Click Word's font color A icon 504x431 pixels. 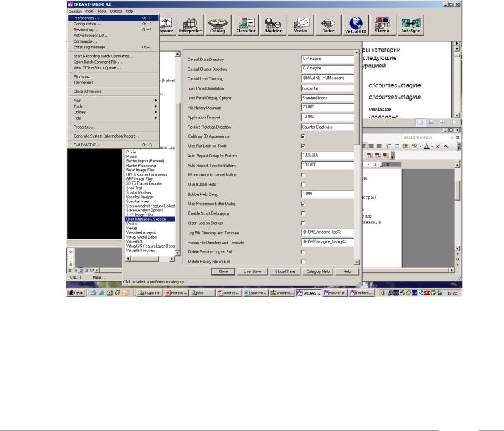(x=426, y=146)
